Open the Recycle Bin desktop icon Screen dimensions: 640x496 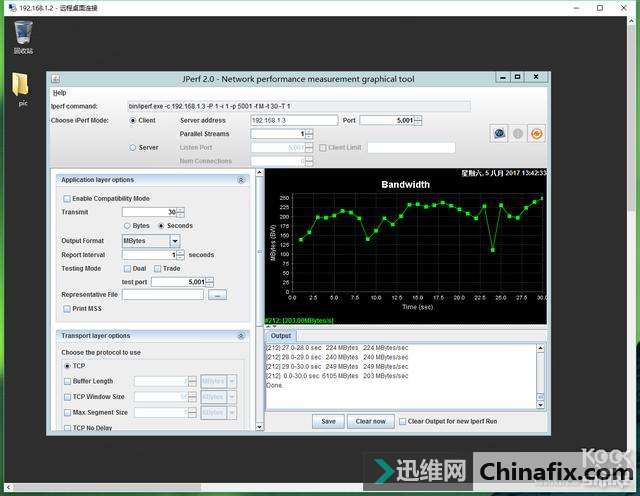[x=23, y=38]
